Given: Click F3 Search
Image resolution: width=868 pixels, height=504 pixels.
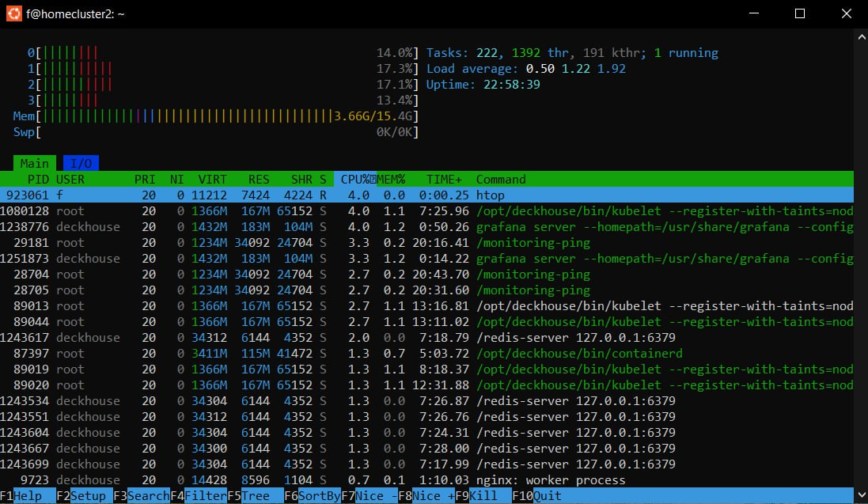Looking at the screenshot, I should (141, 495).
